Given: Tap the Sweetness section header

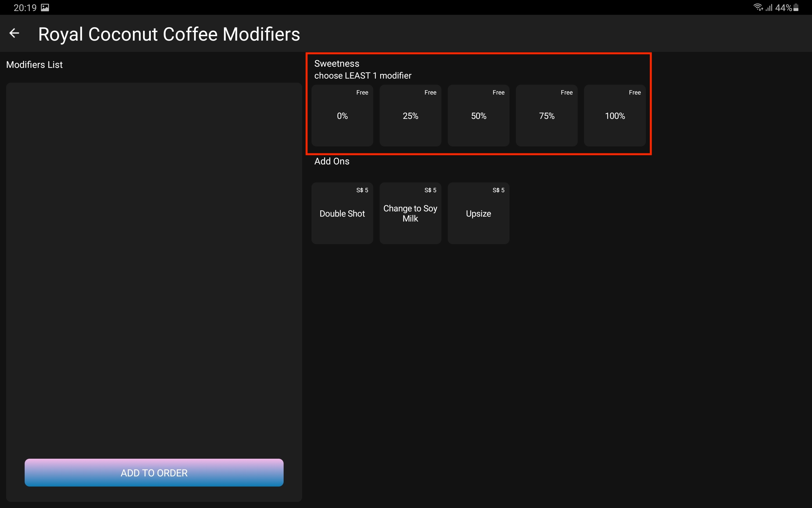Looking at the screenshot, I should (337, 63).
